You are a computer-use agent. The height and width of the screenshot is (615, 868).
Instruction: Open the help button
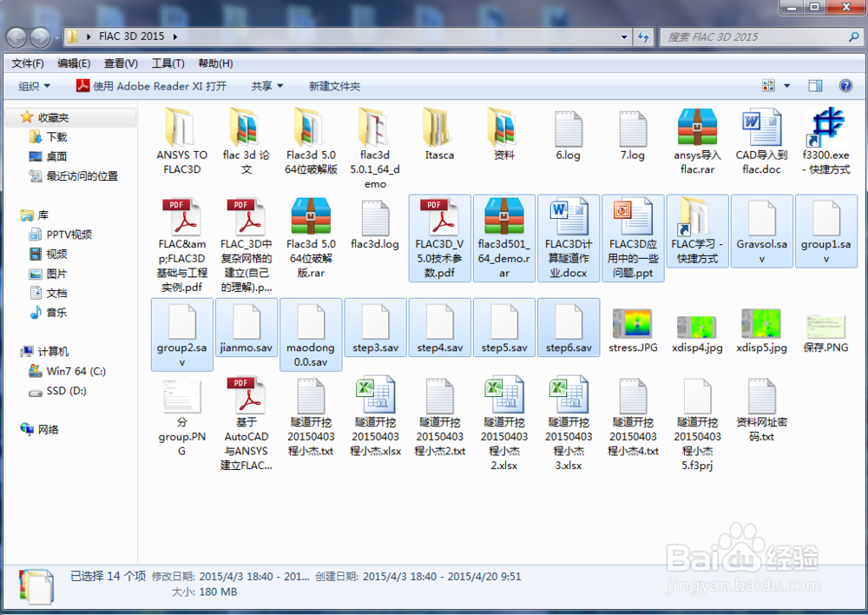[x=845, y=86]
